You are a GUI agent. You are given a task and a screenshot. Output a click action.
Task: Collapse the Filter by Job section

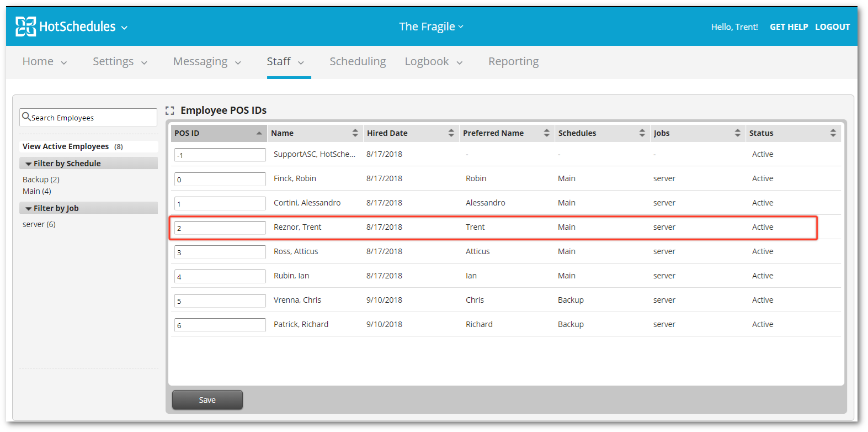(88, 208)
